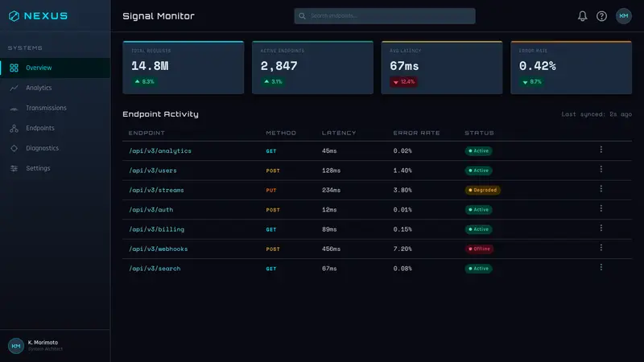The height and width of the screenshot is (362, 644).
Task: Open row menu for /api/v3/billing
Action: click(x=601, y=228)
